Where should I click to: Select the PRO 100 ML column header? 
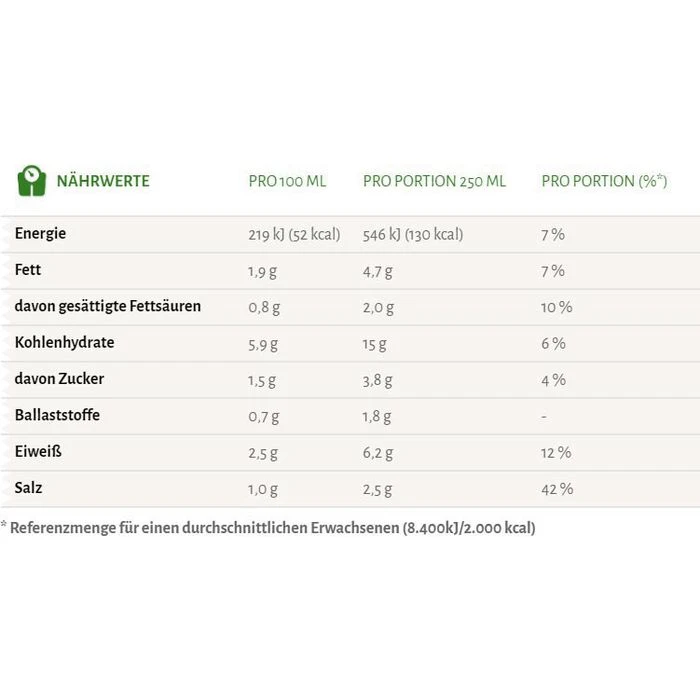click(x=287, y=181)
